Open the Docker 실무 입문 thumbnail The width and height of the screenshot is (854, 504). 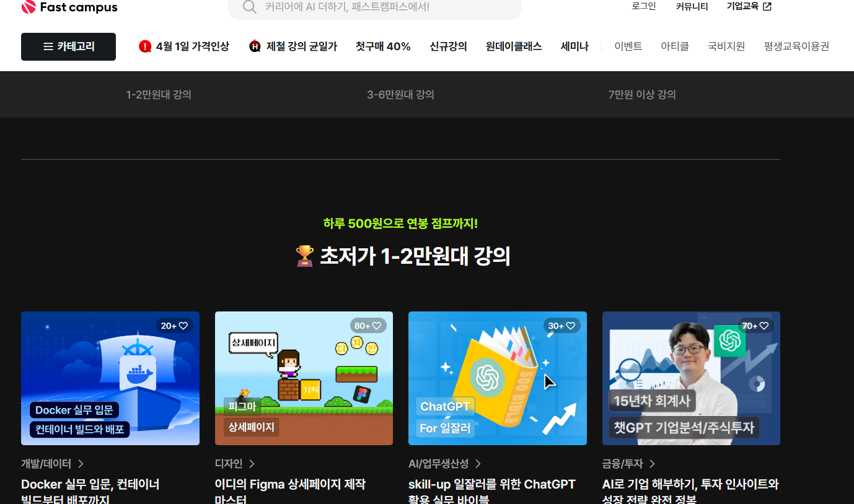(x=110, y=378)
